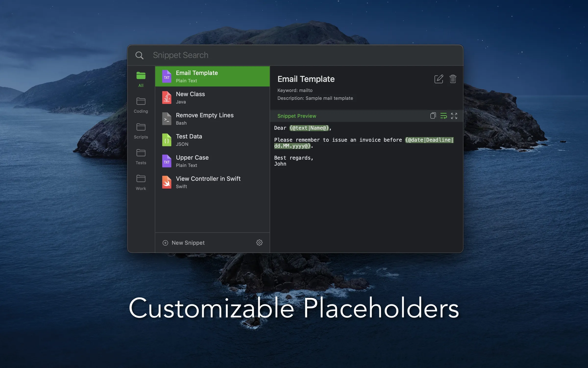Select the Scripts folder

click(141, 130)
